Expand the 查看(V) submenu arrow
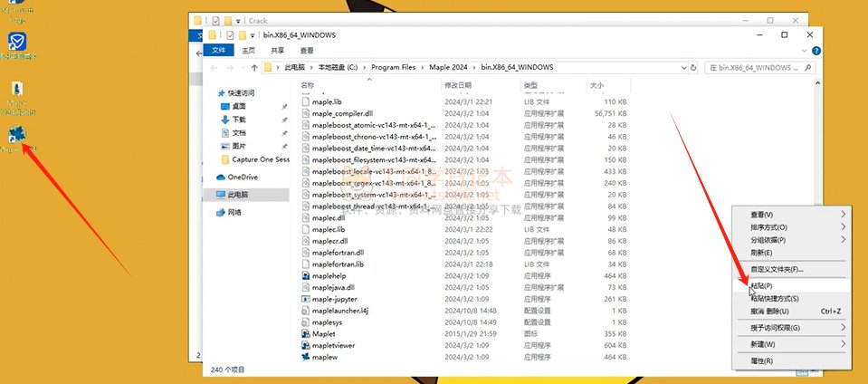868x384 pixels. (x=843, y=215)
